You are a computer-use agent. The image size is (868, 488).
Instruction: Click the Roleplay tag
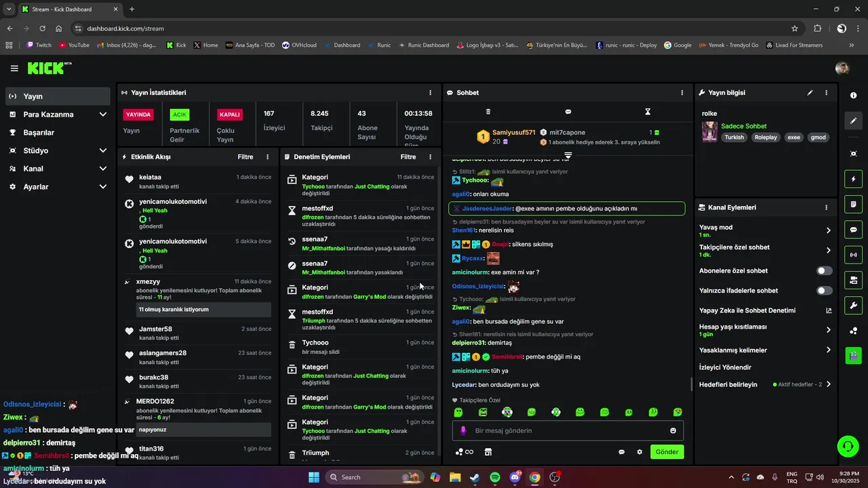pyautogui.click(x=766, y=137)
